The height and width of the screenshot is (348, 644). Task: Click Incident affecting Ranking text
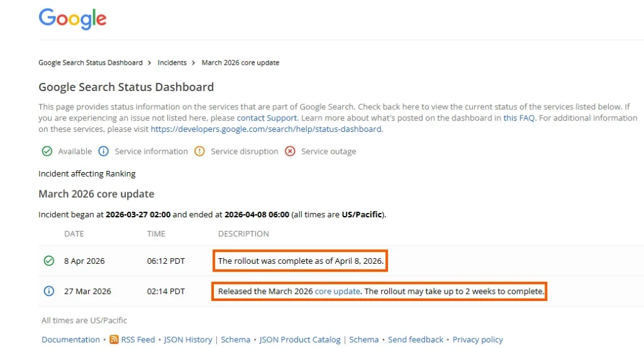pyautogui.click(x=87, y=173)
